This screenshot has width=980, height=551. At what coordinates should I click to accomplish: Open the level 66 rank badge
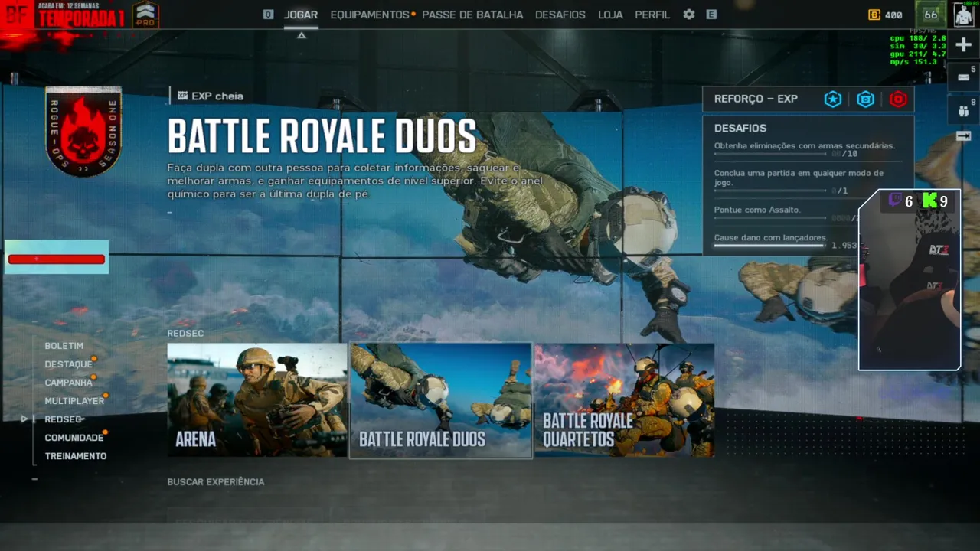tap(930, 15)
